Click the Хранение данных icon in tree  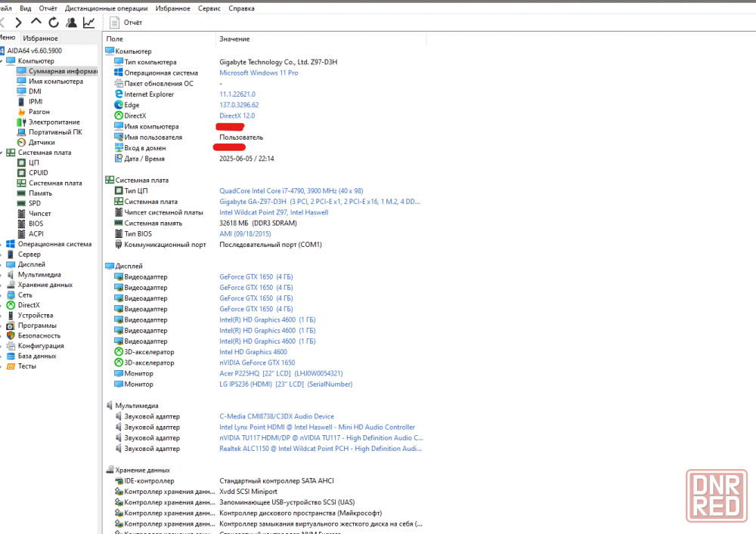pyautogui.click(x=11, y=285)
